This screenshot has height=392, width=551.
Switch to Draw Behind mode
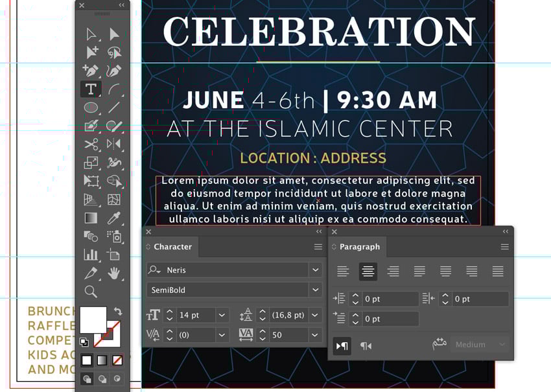pos(102,378)
